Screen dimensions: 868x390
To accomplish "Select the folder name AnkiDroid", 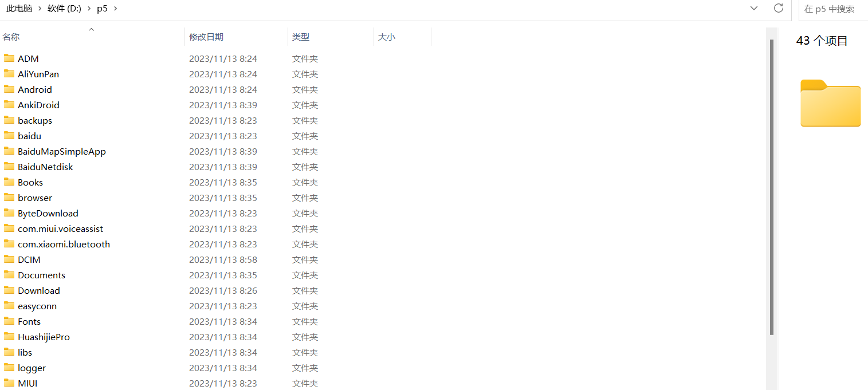I will pos(38,105).
